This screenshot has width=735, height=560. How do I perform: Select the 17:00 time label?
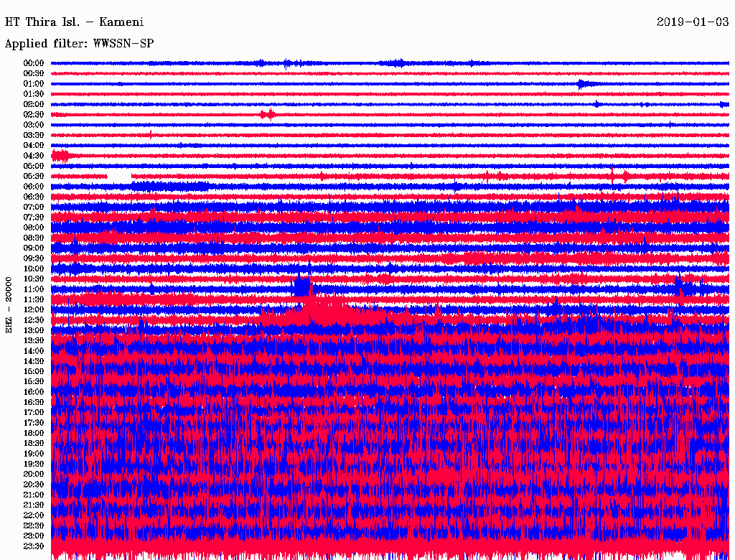pos(34,413)
